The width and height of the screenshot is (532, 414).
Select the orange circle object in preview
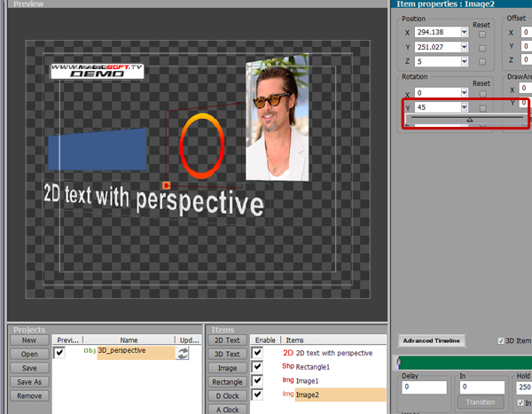[202, 146]
